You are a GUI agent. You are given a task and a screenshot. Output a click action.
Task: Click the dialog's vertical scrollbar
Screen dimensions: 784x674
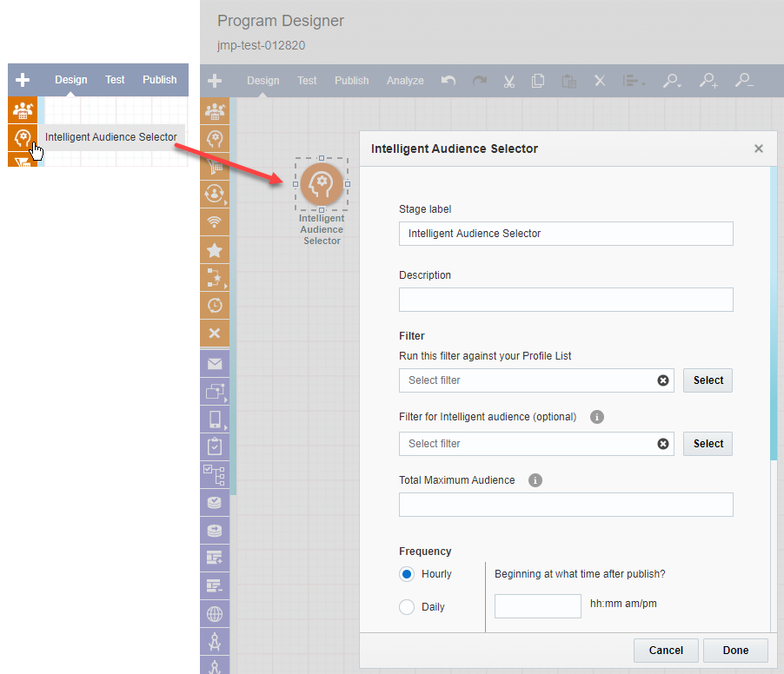pos(774,313)
